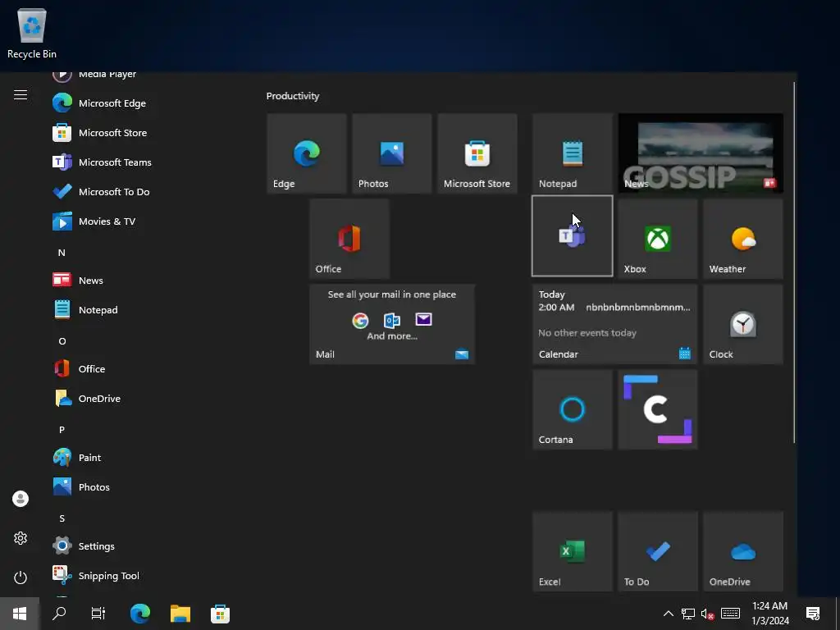Click the letter S section header
840x630 pixels.
(62, 518)
